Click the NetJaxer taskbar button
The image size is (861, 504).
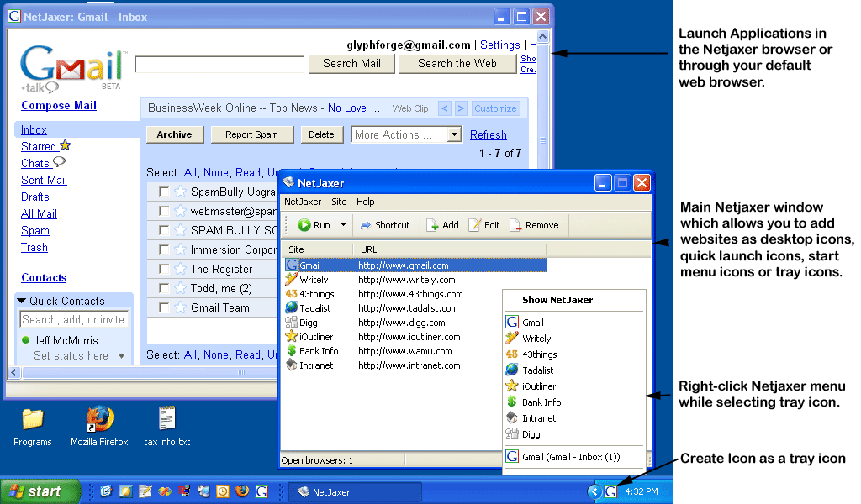pos(355,492)
